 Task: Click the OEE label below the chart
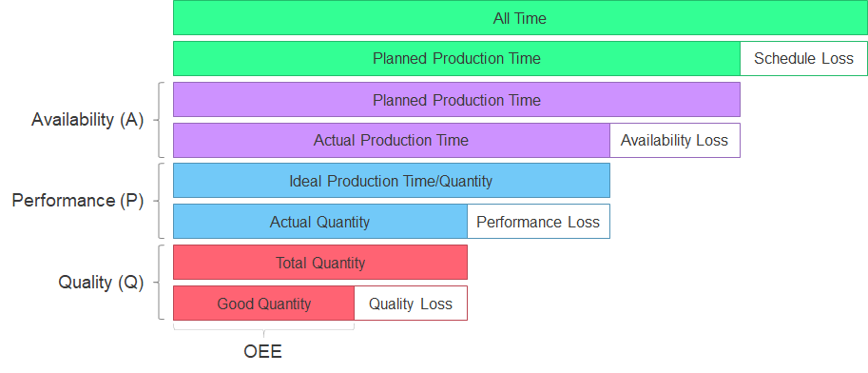click(263, 351)
